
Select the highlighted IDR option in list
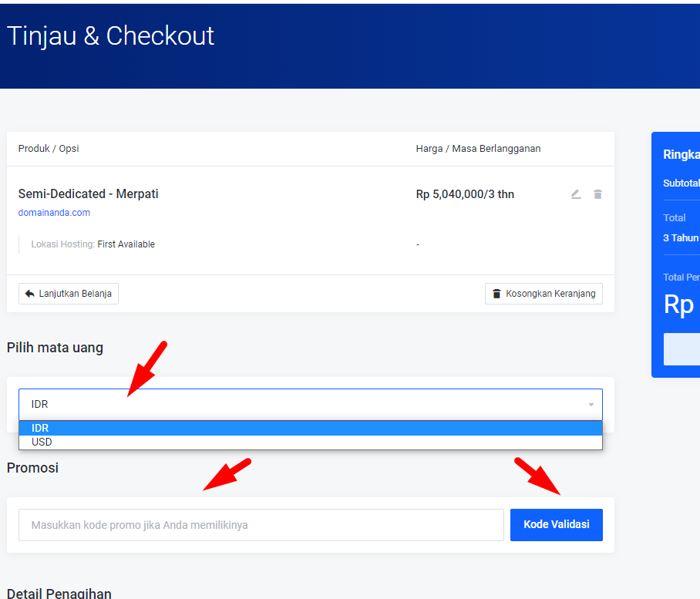pyautogui.click(x=308, y=429)
